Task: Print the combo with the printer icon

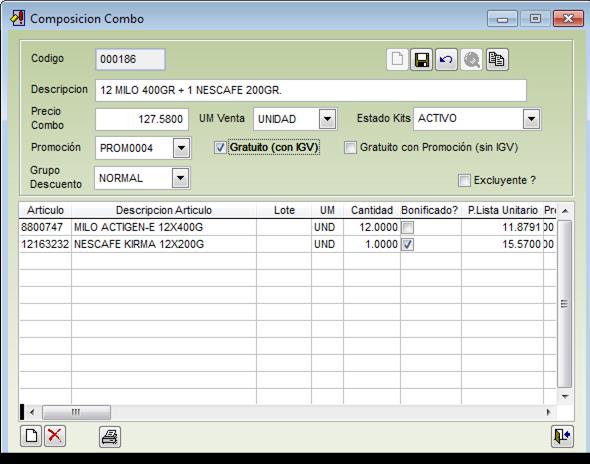Action: pos(110,437)
